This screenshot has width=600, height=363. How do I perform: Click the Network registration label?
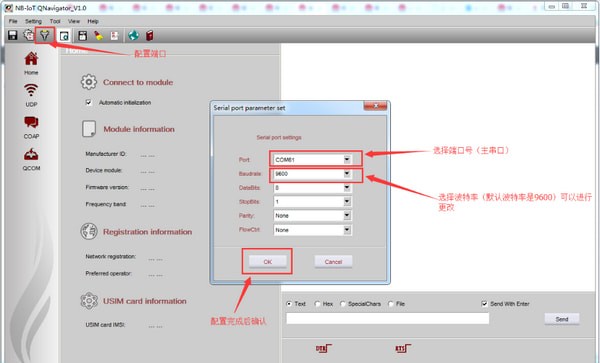(x=111, y=256)
